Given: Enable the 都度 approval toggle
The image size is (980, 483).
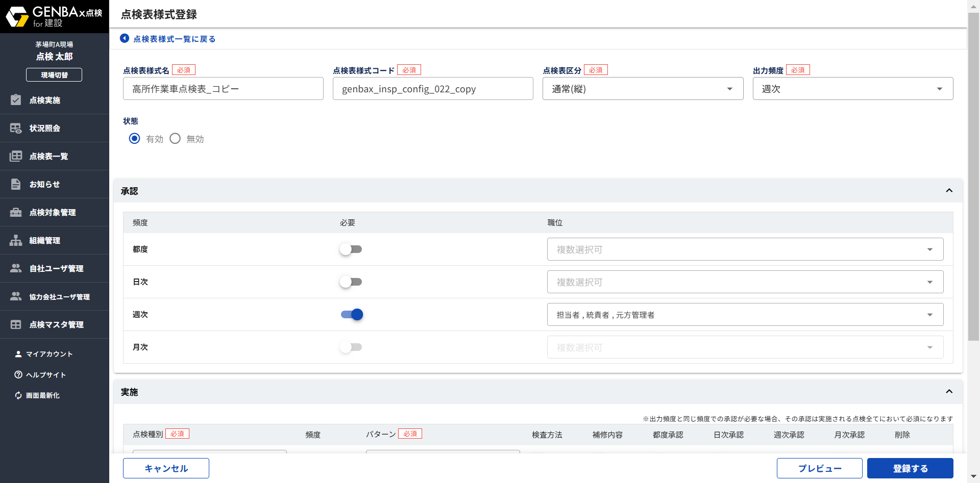Looking at the screenshot, I should click(351, 249).
